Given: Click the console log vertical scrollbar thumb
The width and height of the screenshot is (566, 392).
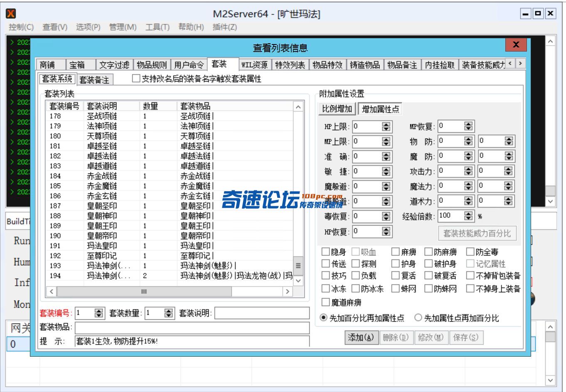Looking at the screenshot, I should (550, 191).
